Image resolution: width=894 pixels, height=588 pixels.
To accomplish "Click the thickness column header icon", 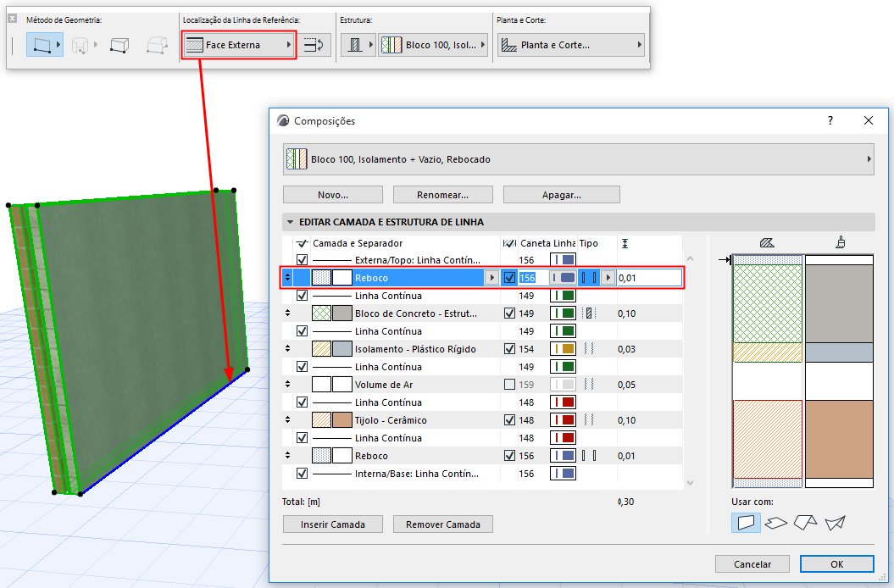I will (x=625, y=243).
